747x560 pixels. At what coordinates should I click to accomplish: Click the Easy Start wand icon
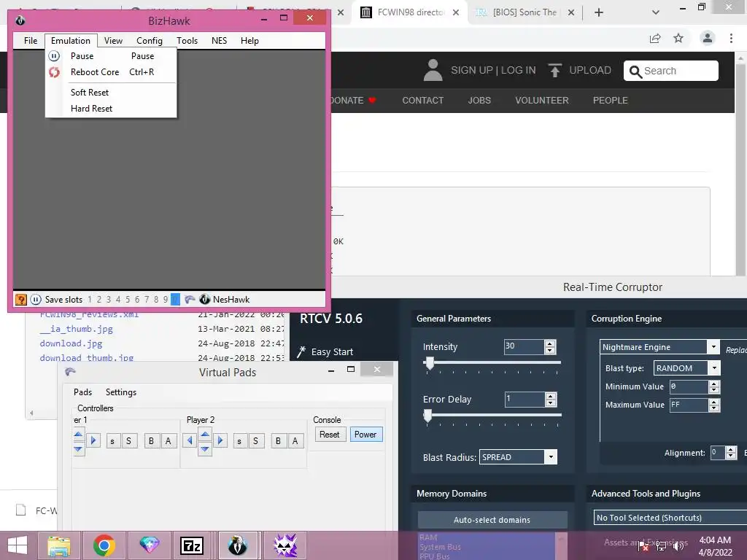[301, 352]
